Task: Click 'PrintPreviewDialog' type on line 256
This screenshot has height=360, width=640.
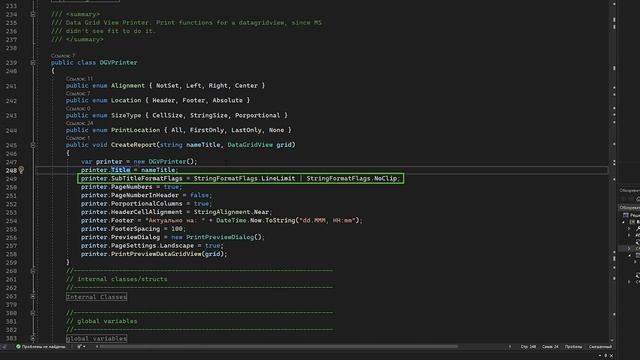Action: click(x=220, y=237)
